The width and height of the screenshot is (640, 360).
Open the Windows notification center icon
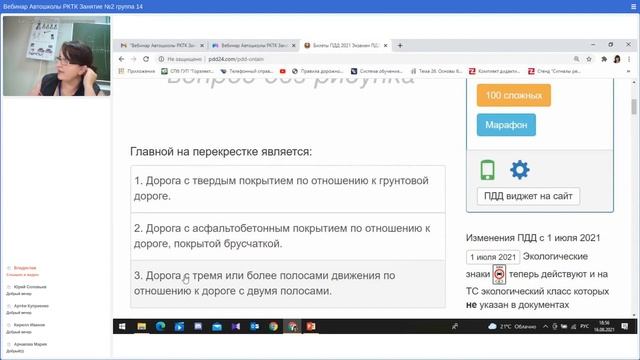(624, 327)
